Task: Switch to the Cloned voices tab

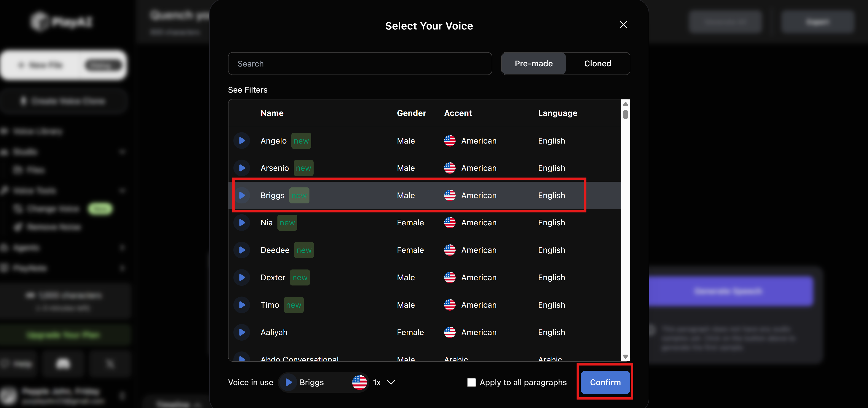Action: [x=597, y=64]
